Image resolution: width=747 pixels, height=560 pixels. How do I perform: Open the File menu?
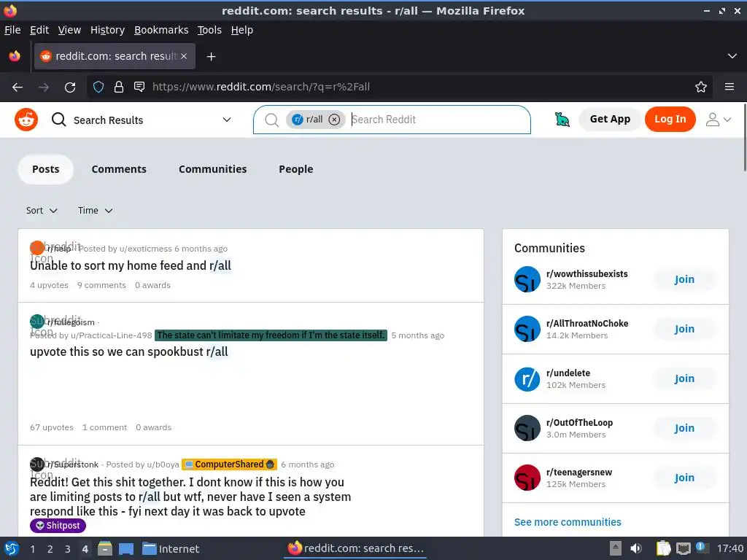(x=12, y=30)
